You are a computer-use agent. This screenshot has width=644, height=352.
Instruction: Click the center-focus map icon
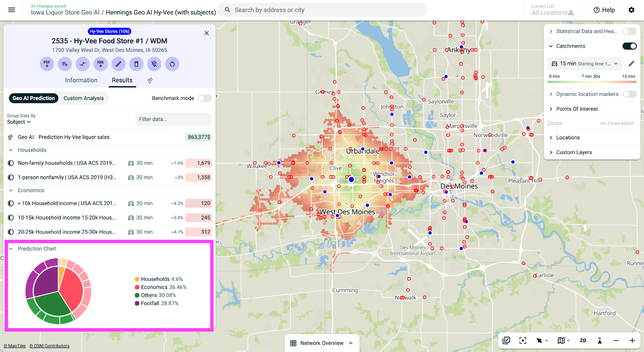pos(523,341)
